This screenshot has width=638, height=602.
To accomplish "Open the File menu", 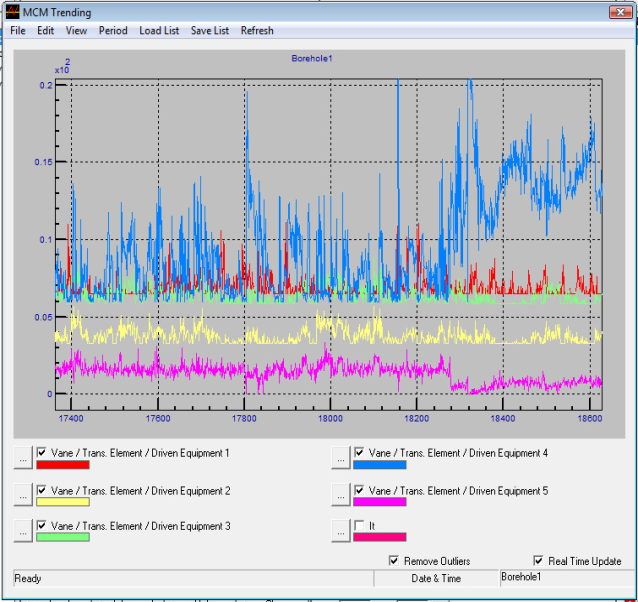I will pos(18,30).
